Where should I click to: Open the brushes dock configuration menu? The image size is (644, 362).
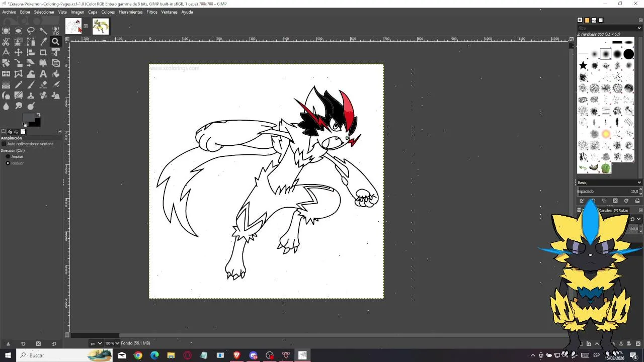click(x=640, y=20)
